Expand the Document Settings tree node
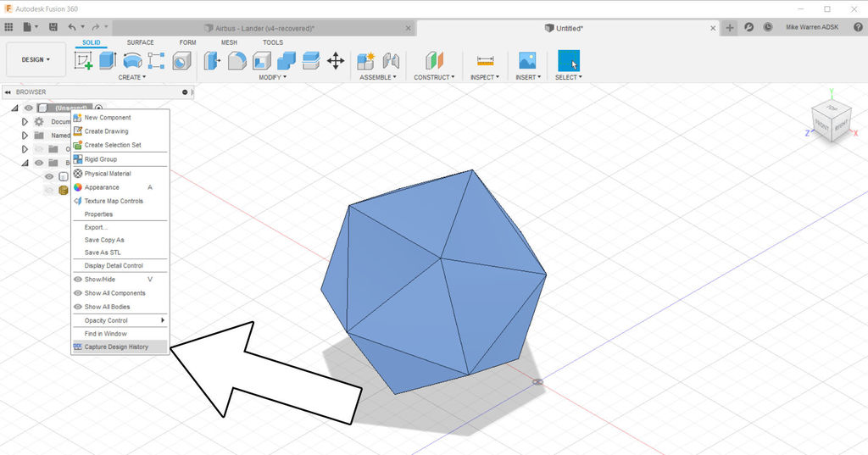This screenshot has width=868, height=455. click(25, 122)
